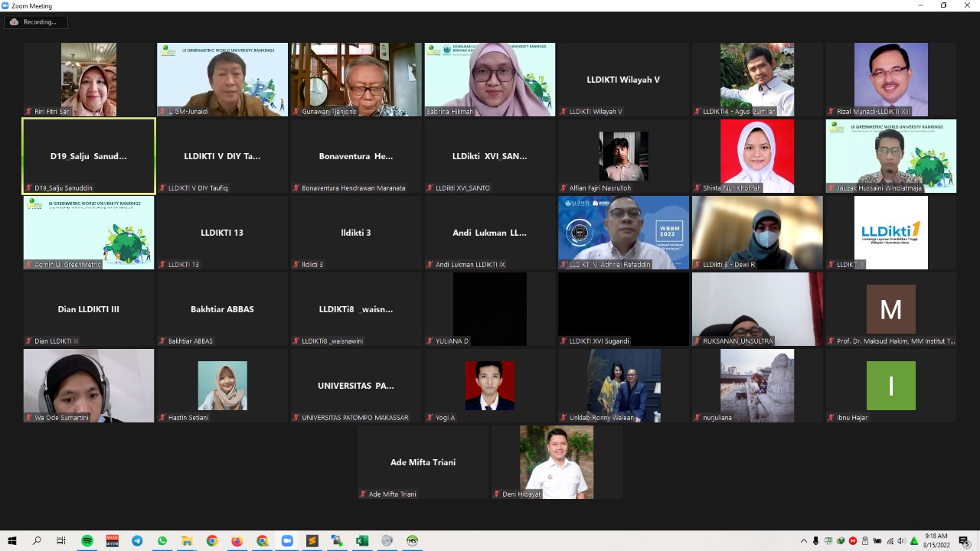Open the Wi-Fi network flyout

(889, 541)
